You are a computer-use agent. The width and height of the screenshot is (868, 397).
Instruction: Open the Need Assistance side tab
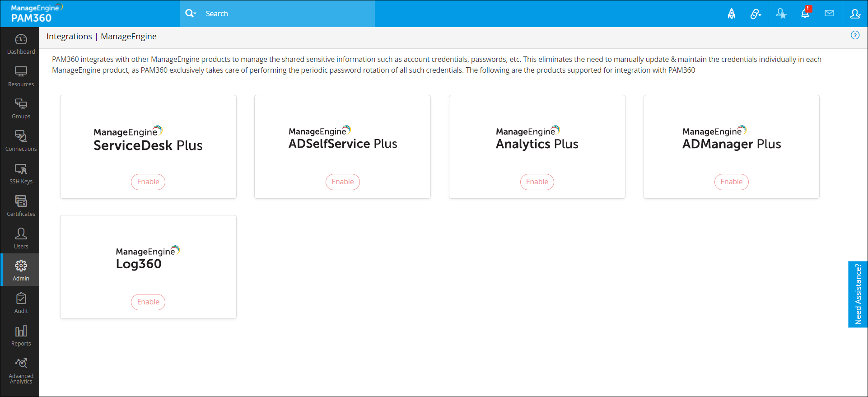[x=858, y=294]
